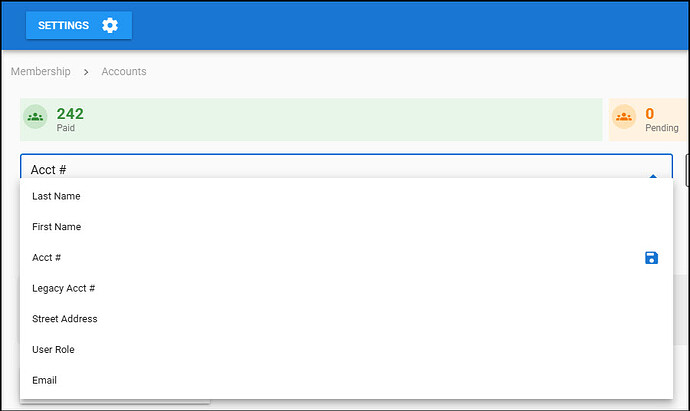This screenshot has width=690, height=411.
Task: Click the breadcrumb chevron separator
Action: point(86,72)
